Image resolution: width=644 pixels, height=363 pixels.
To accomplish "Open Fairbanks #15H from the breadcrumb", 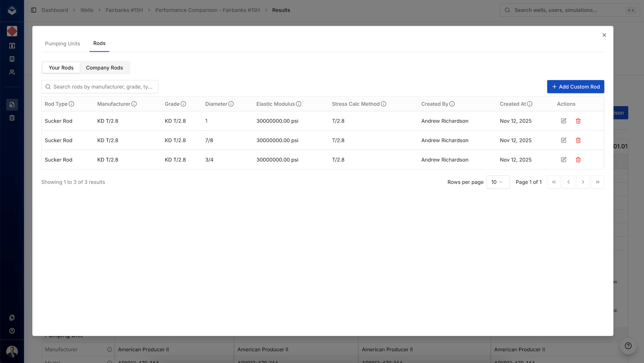I will coord(124,10).
